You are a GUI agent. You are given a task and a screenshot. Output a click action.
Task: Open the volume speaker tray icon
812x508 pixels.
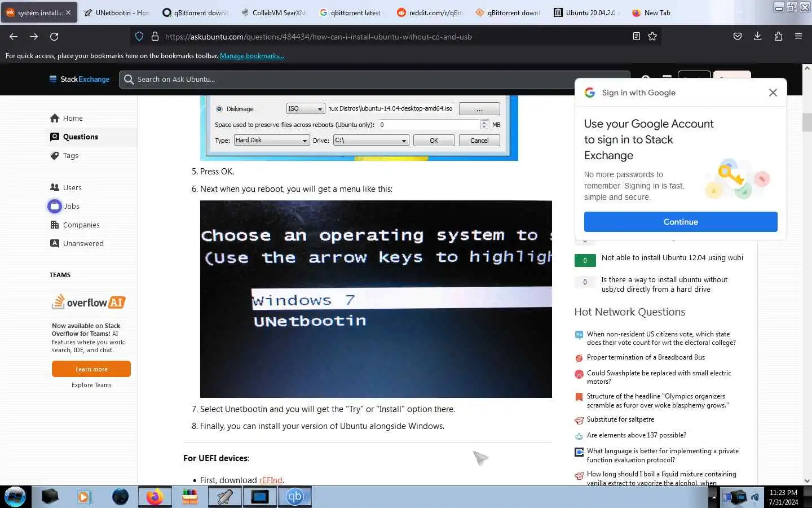coord(756,497)
